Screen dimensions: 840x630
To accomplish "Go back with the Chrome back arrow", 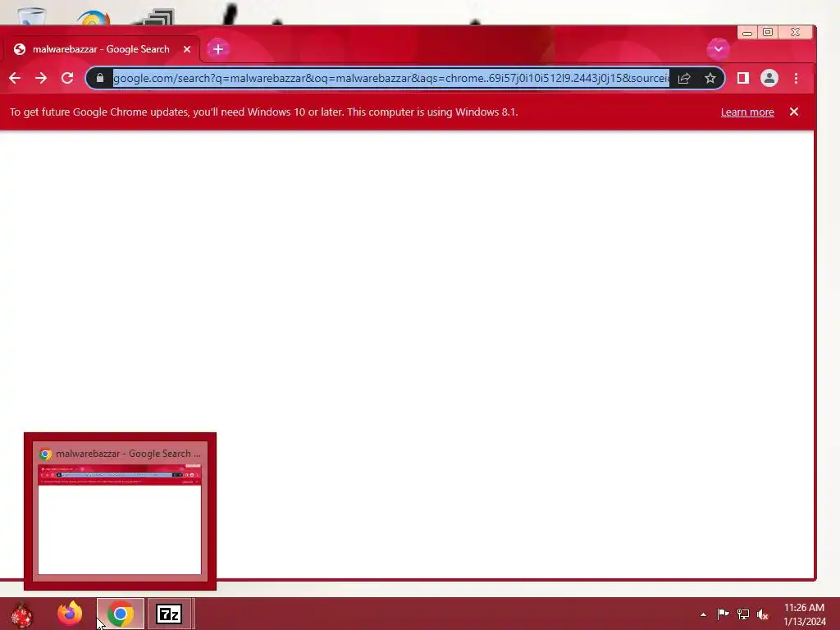I will [x=15, y=78].
